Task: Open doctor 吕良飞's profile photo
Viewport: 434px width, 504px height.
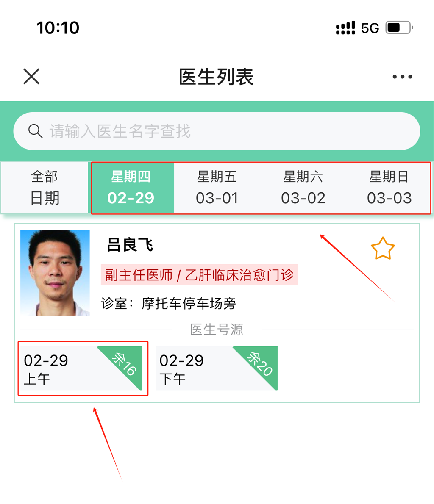Action: point(55,273)
